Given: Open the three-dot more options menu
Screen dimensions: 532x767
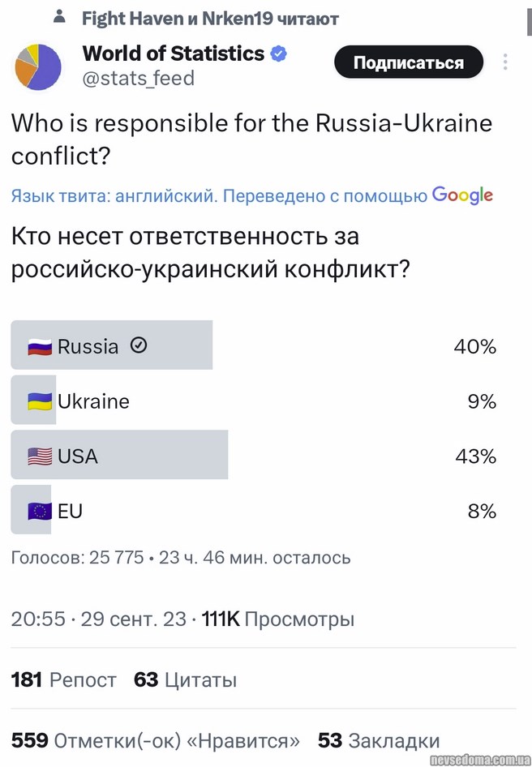Looking at the screenshot, I should (x=505, y=62).
